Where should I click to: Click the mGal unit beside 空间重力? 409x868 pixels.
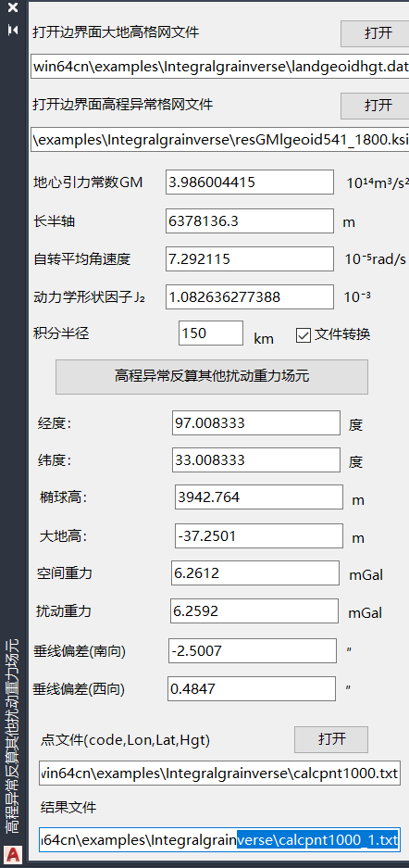[366, 574]
